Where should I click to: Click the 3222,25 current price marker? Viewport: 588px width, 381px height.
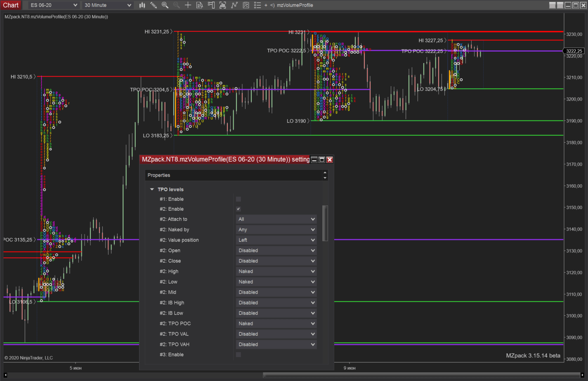574,51
